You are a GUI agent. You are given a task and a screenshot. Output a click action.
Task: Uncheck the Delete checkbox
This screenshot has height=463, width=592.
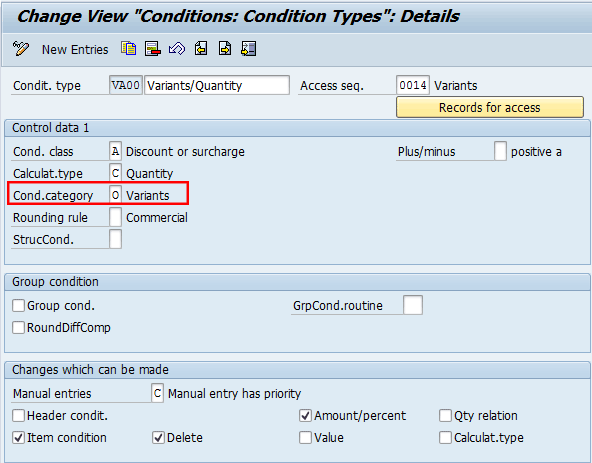pyautogui.click(x=158, y=438)
